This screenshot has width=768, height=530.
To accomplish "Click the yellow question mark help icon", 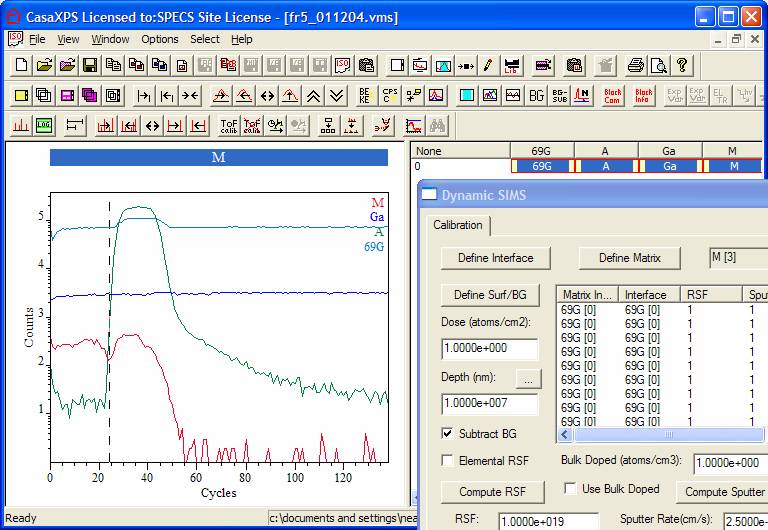I will coord(682,66).
